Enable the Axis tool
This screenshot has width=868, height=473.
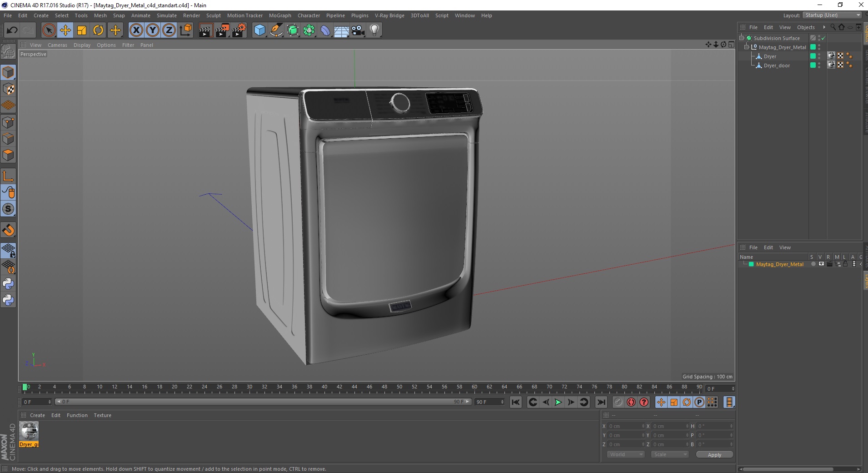point(8,176)
